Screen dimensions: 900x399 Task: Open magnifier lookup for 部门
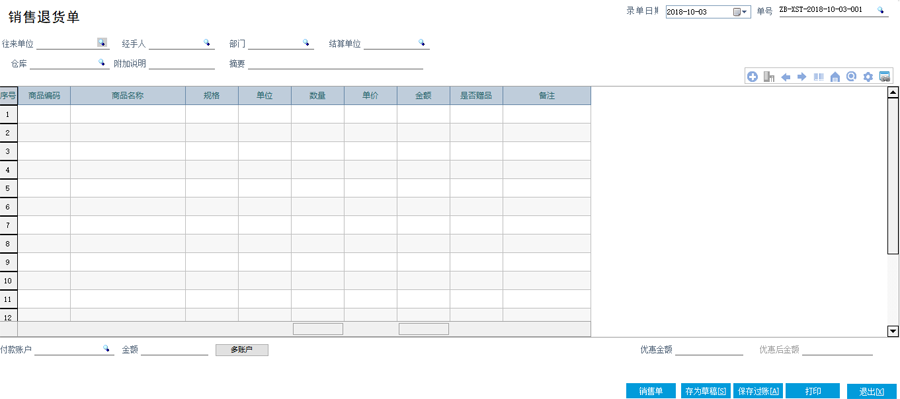[x=306, y=42]
